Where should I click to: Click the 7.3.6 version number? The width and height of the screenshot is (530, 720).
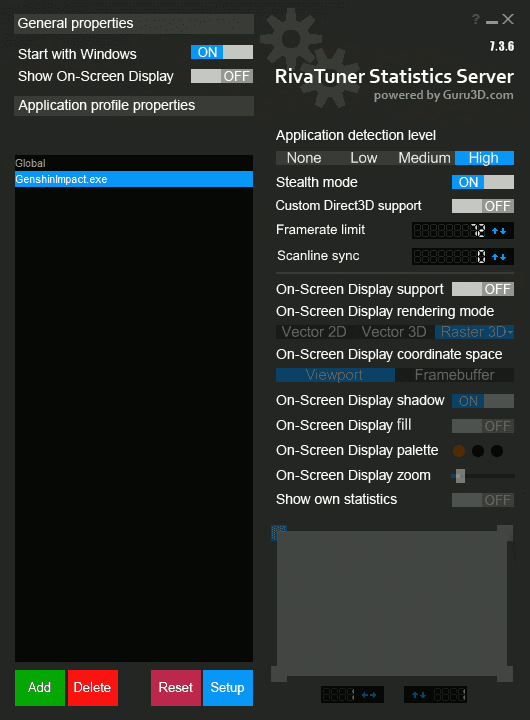coord(502,46)
